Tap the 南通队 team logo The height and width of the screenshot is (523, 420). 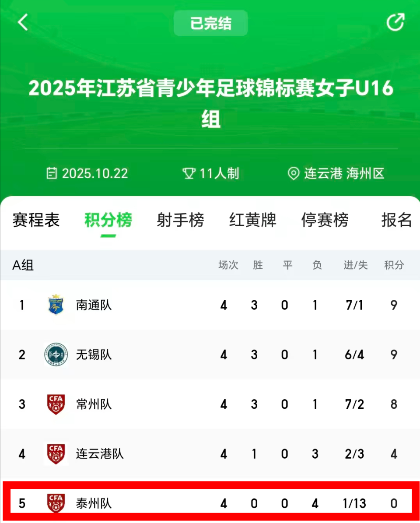56,305
